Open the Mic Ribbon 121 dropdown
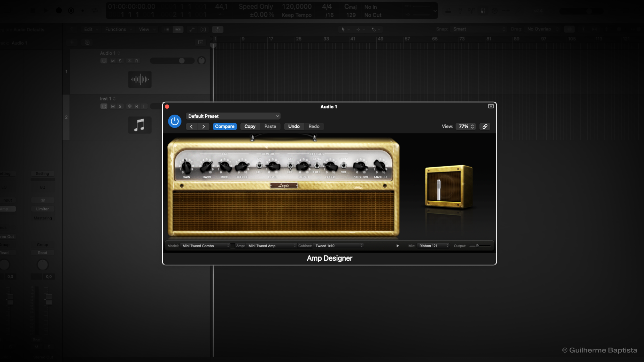644x362 pixels. pos(433,246)
